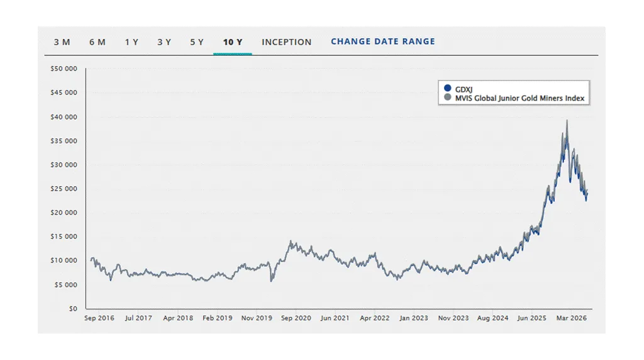644x360 pixels.
Task: Toggle the MVIS index legend dot
Action: 448,98
